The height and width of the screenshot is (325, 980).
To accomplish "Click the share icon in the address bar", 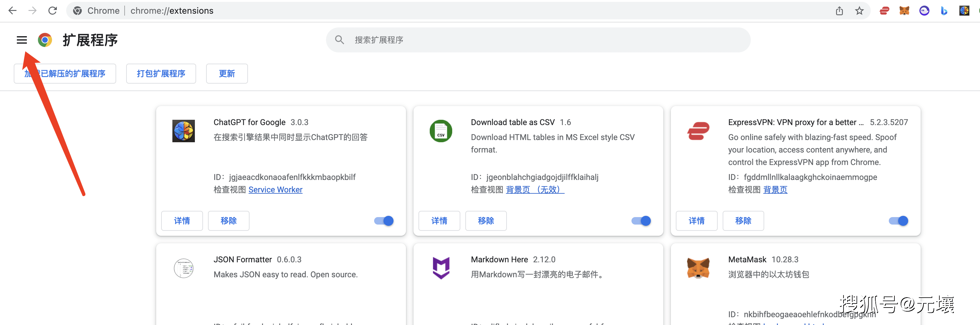I will coord(839,10).
